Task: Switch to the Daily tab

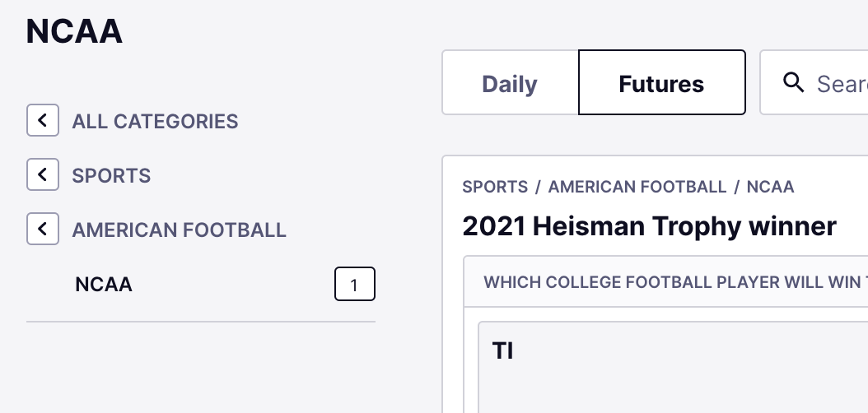Action: click(x=510, y=83)
